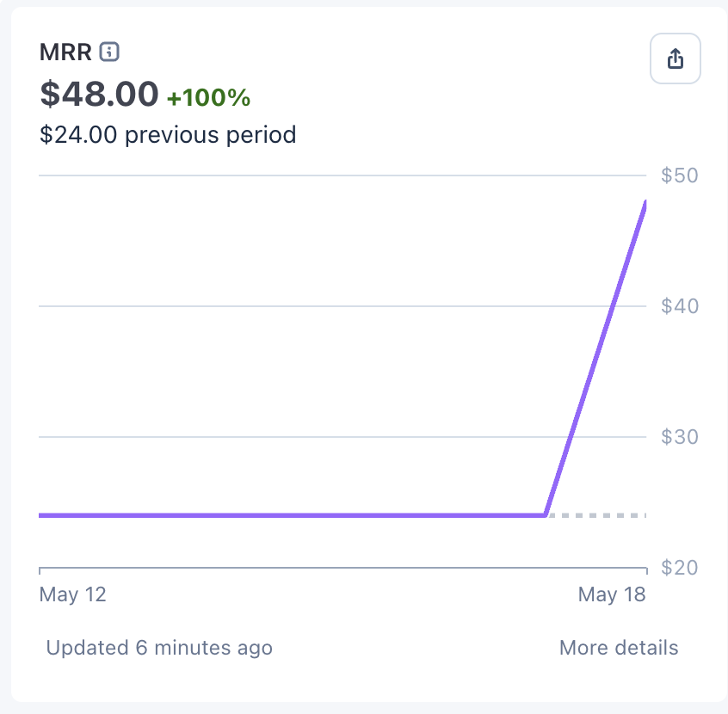
Task: Click the rising purple MRR line segment
Action: coord(596,358)
